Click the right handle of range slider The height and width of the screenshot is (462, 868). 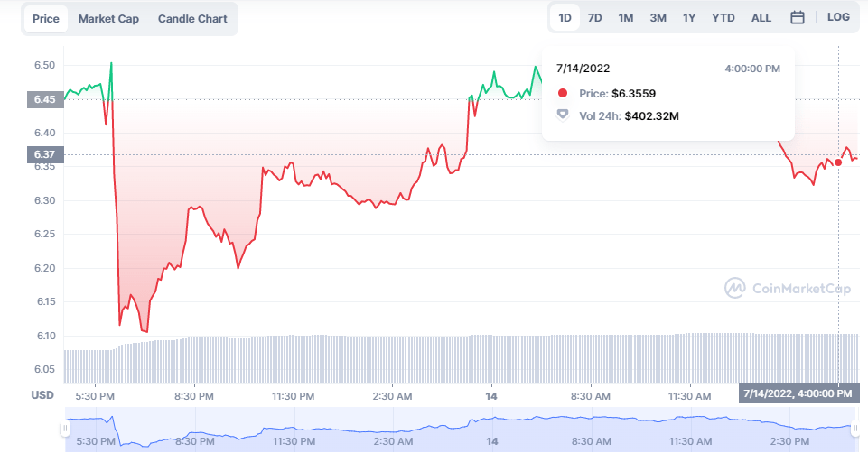click(x=854, y=429)
